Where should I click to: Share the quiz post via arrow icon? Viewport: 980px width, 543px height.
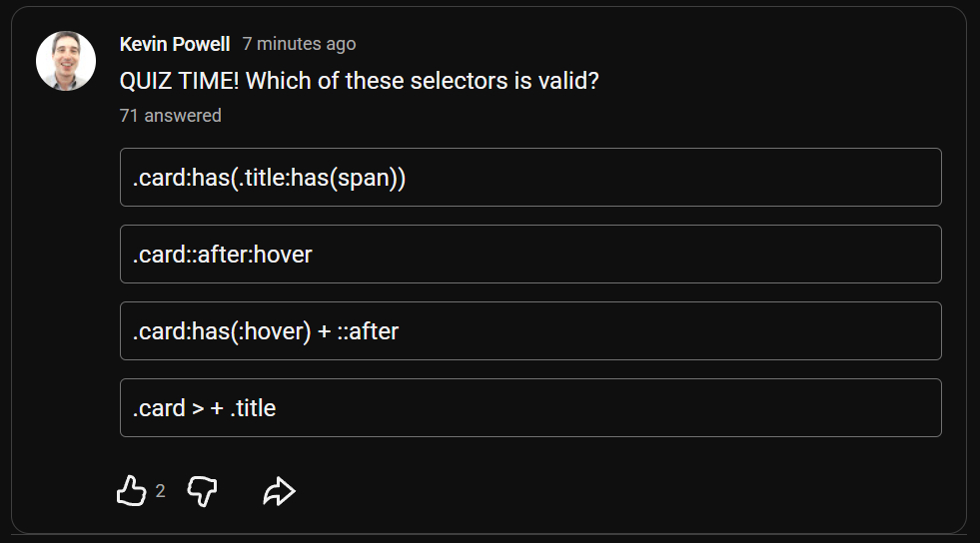(279, 490)
